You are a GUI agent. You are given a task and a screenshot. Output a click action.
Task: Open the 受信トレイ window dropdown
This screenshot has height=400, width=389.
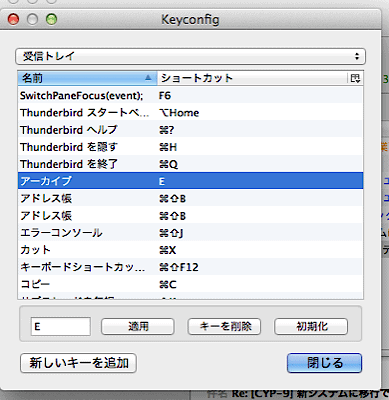(190, 56)
